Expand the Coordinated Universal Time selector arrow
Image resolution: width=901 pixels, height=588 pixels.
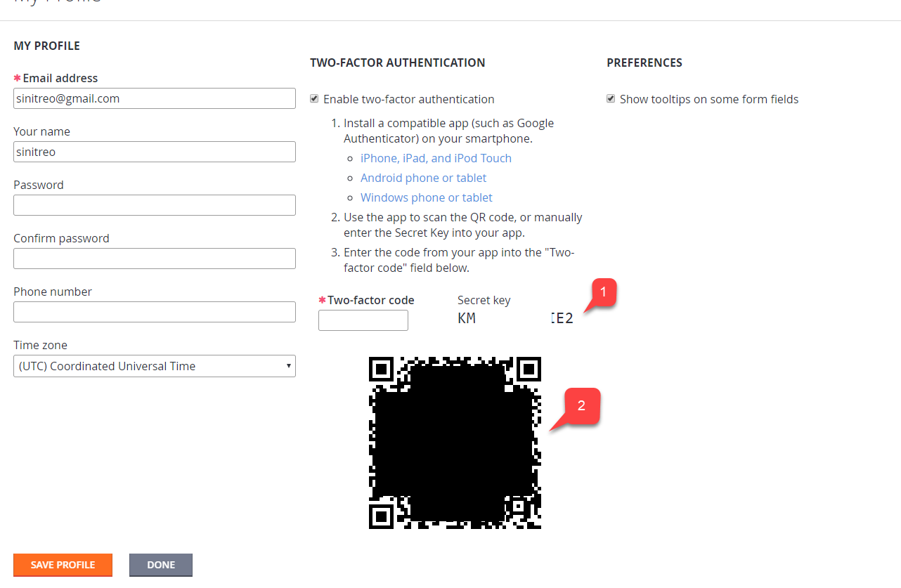(288, 366)
